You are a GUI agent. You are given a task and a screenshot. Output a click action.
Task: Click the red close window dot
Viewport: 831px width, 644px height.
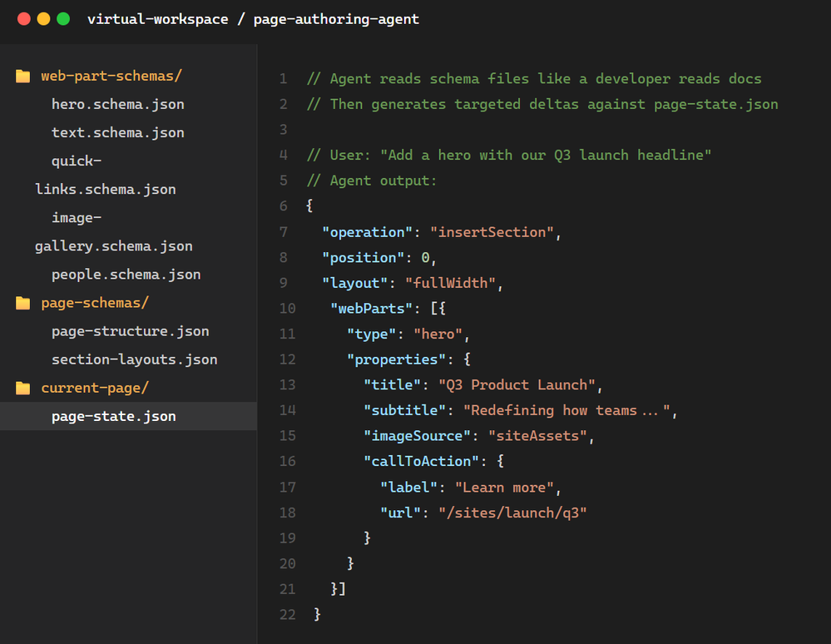coord(23,19)
